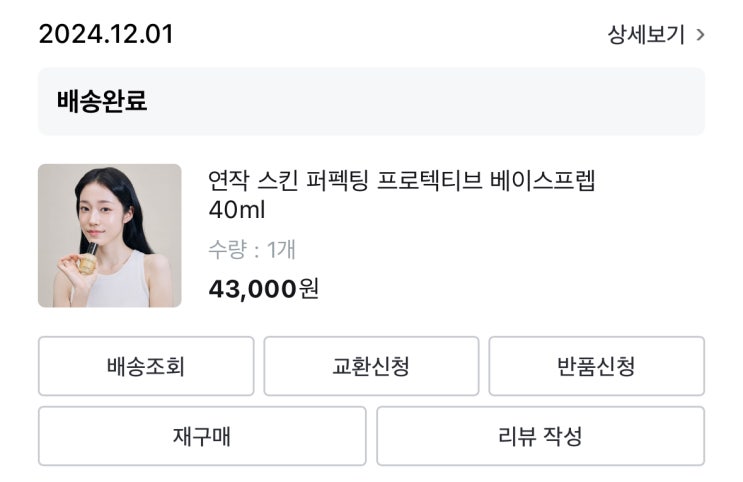743x482 pixels.
Task: Click the order date 2024.12.01
Action: [106, 34]
